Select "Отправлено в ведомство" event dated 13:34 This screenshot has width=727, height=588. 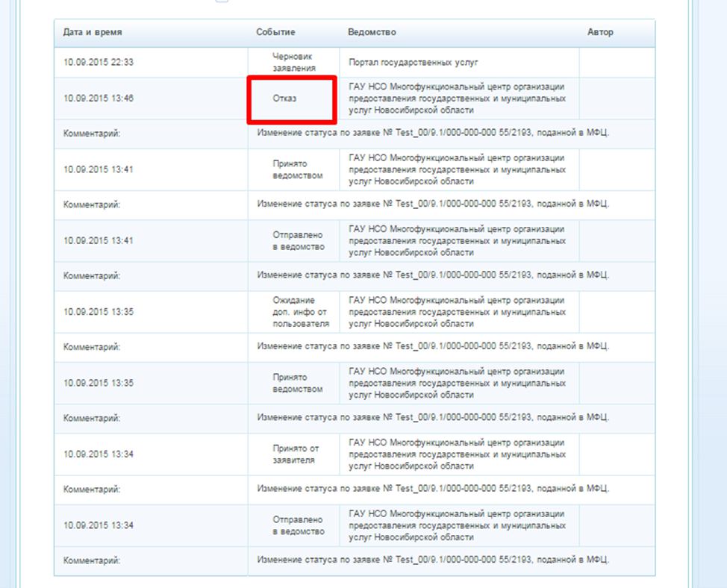299,525
